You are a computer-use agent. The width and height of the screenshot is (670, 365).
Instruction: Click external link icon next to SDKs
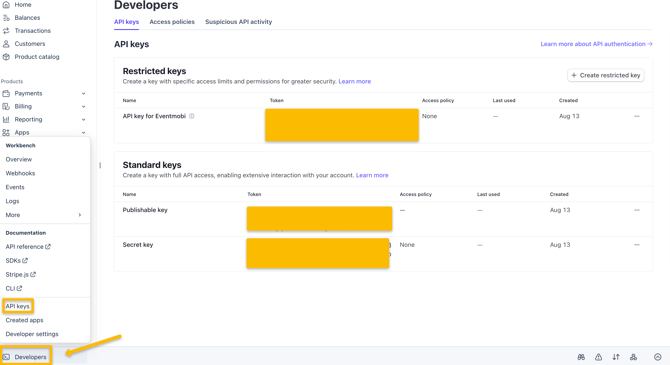pos(25,260)
